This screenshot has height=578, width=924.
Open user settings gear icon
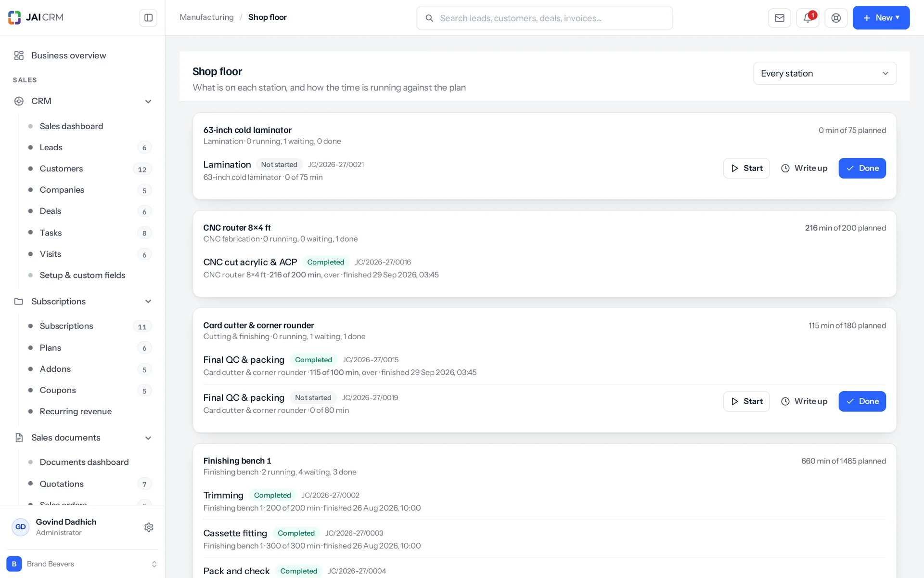pos(149,527)
